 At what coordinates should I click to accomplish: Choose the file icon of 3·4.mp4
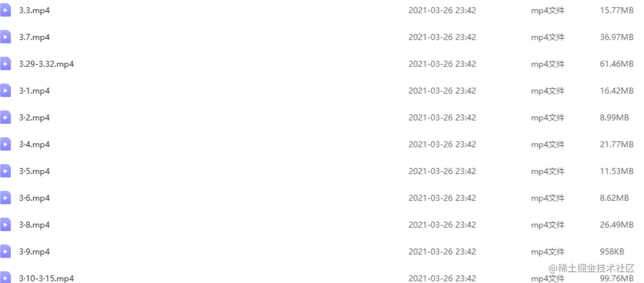coord(5,144)
